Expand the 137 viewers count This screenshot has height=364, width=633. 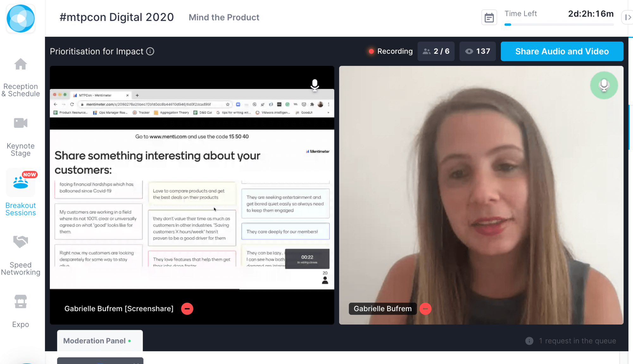pos(477,51)
